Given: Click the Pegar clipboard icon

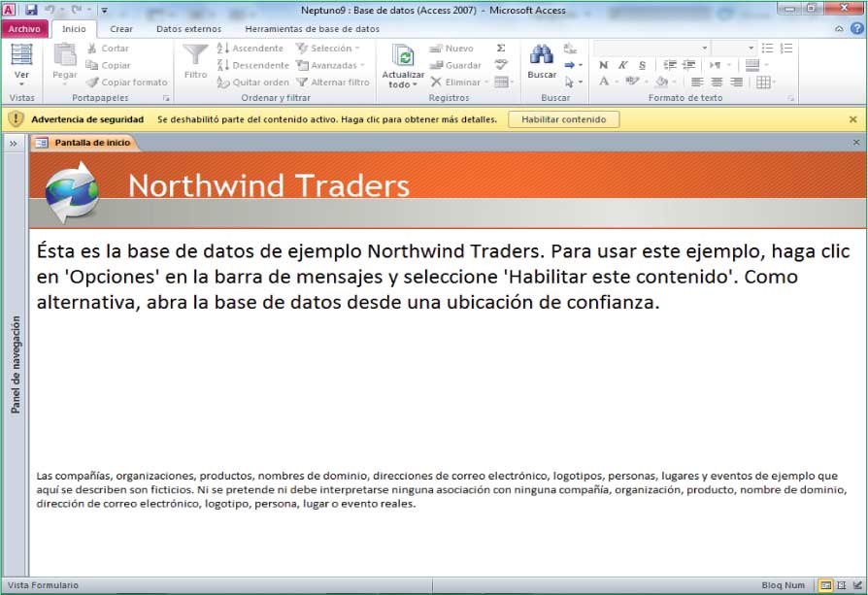Looking at the screenshot, I should pos(65,54).
